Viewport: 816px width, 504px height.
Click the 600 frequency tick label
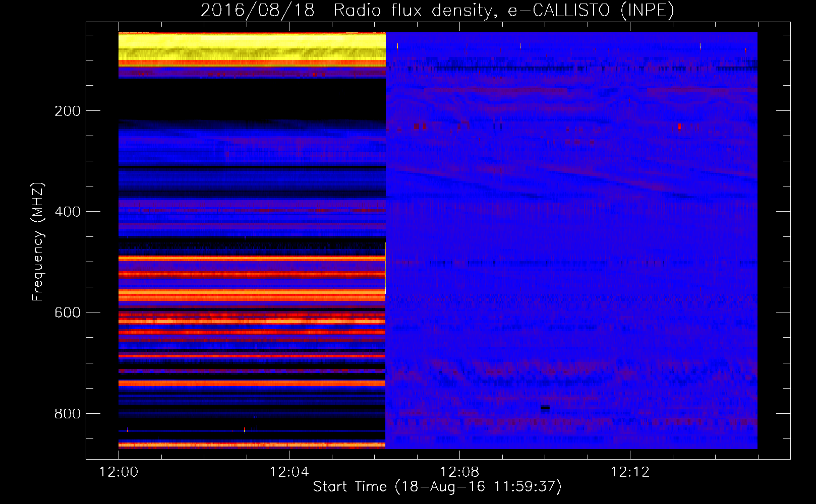tap(68, 312)
